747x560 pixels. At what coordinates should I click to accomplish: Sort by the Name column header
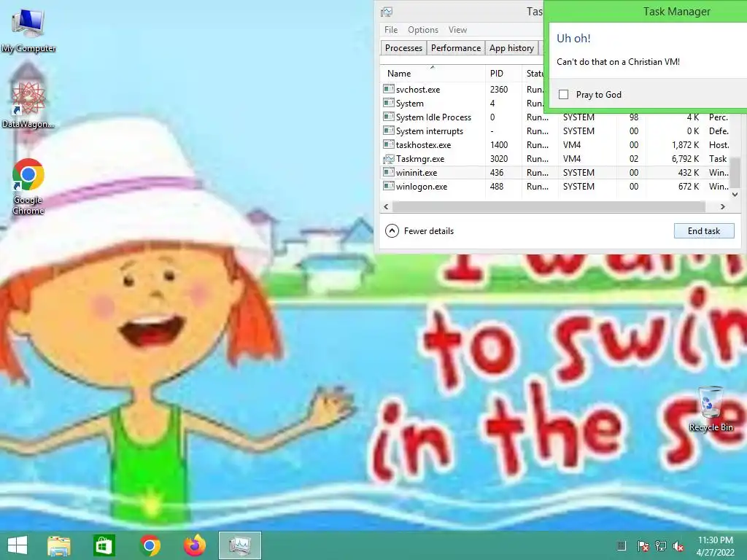click(433, 74)
